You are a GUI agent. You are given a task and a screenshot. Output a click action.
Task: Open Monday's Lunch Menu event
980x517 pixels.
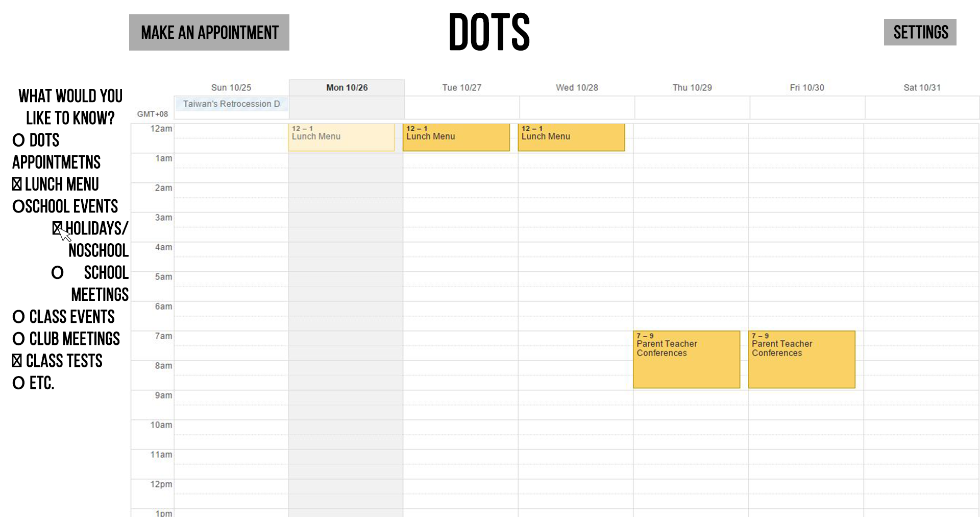coord(341,137)
